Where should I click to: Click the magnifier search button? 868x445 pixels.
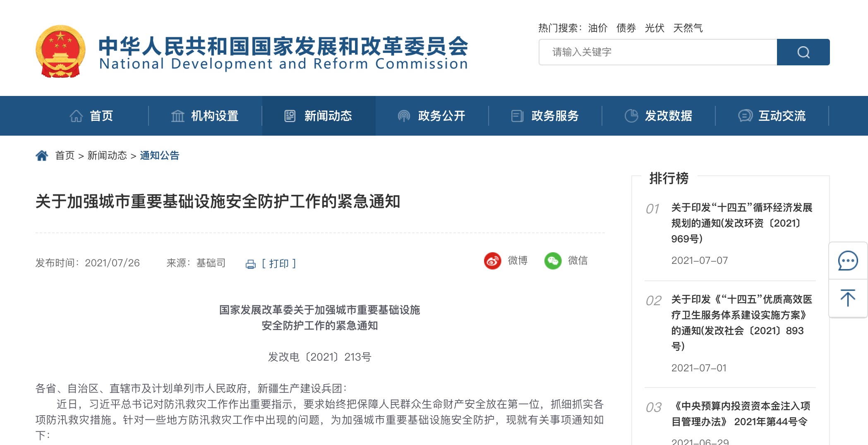tap(803, 52)
